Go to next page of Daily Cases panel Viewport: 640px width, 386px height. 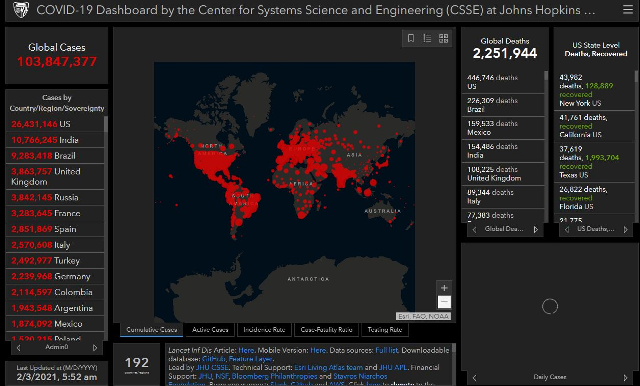pos(625,377)
